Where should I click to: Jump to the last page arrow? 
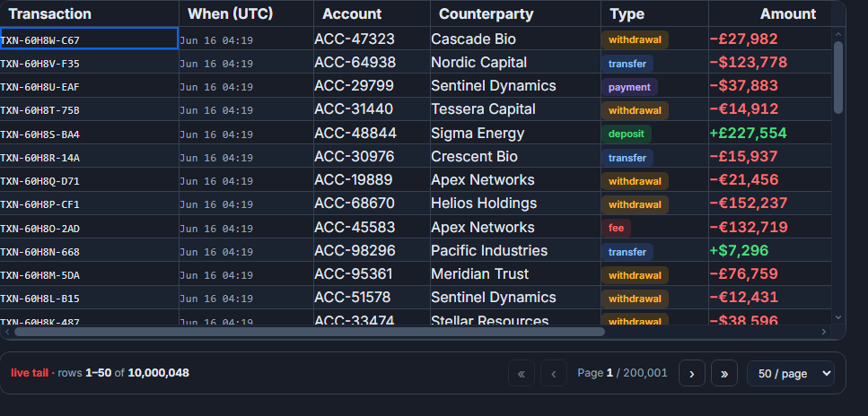click(724, 373)
